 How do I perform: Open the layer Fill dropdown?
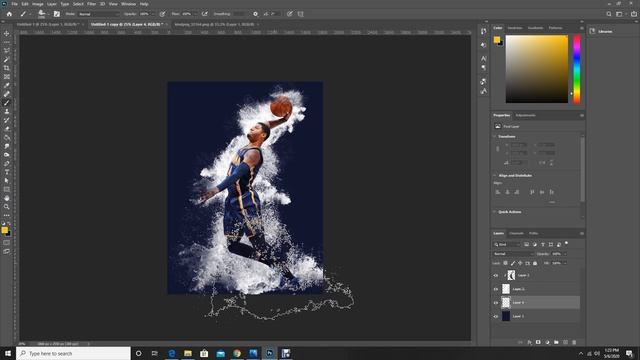pyautogui.click(x=565, y=263)
